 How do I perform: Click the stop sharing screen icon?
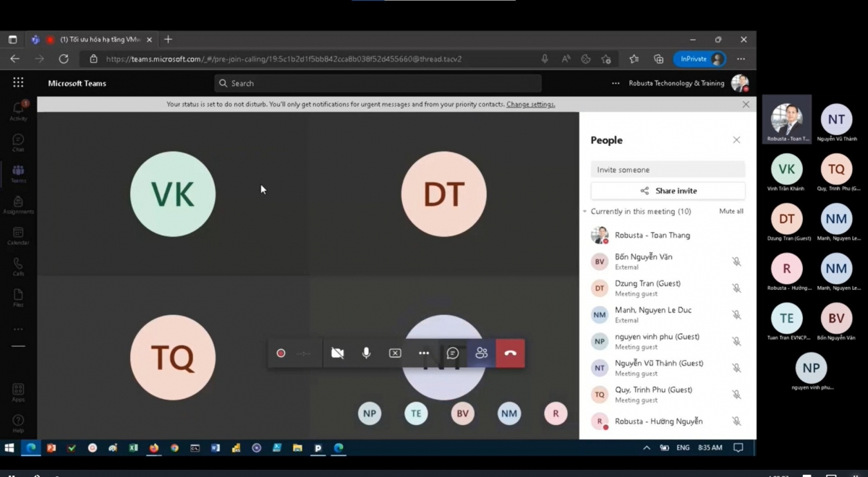pos(395,353)
